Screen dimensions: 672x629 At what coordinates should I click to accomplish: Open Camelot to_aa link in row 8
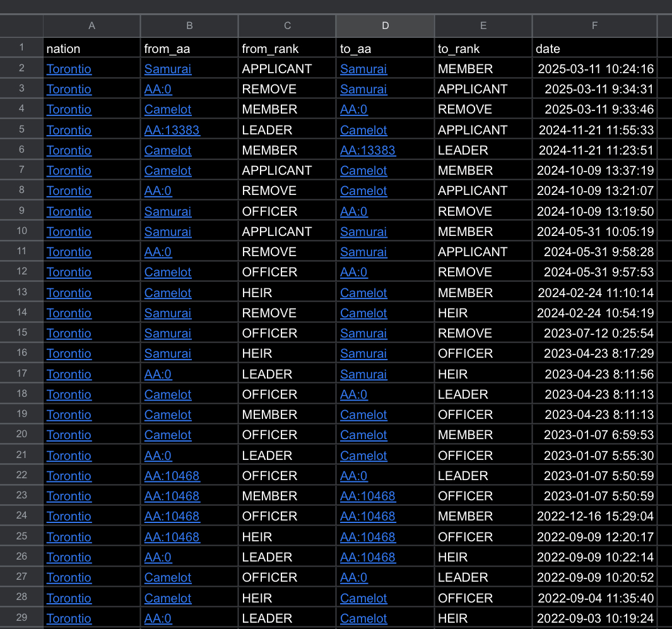(363, 191)
